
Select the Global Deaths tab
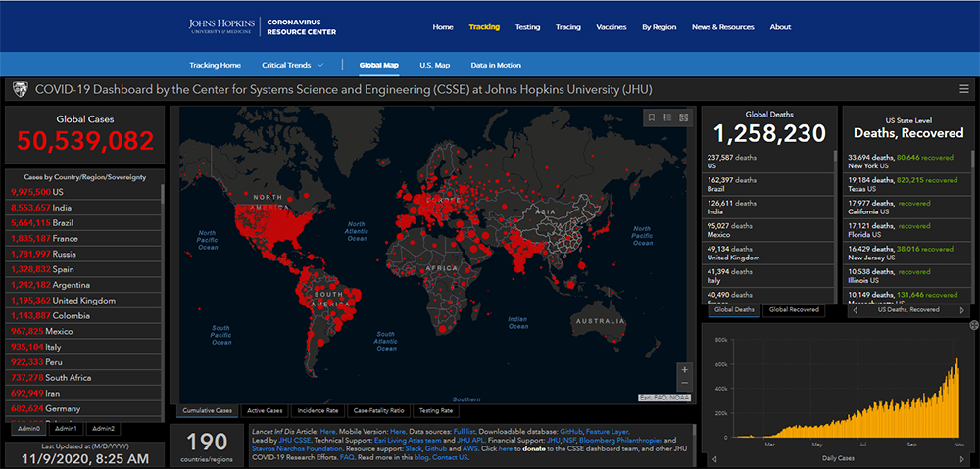point(734,309)
